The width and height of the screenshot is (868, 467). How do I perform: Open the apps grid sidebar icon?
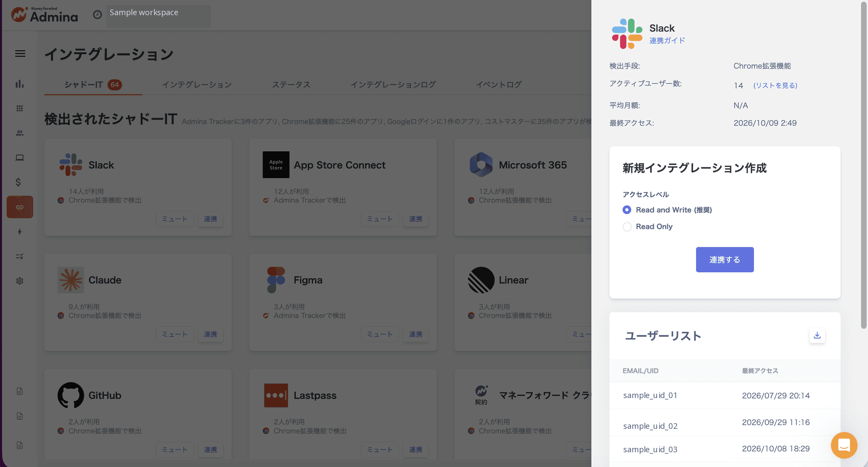[20, 108]
